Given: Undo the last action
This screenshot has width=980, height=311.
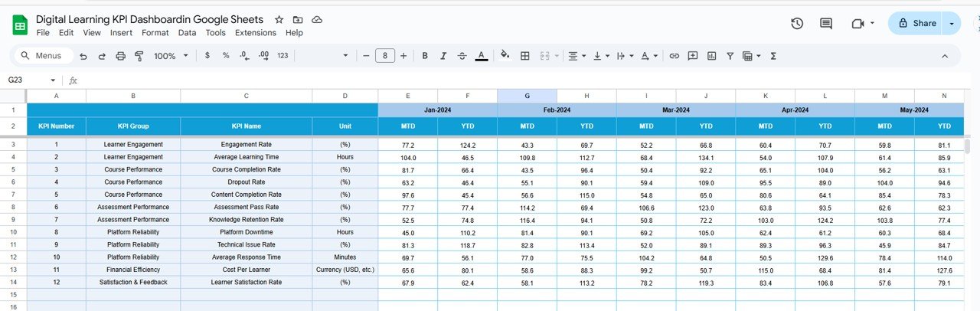Looking at the screenshot, I should pos(83,56).
